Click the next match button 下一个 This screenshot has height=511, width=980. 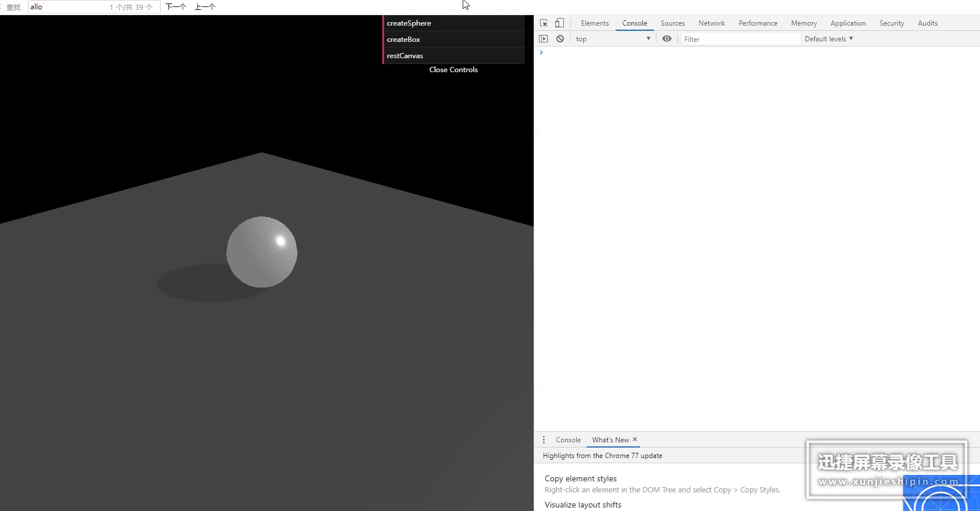176,7
